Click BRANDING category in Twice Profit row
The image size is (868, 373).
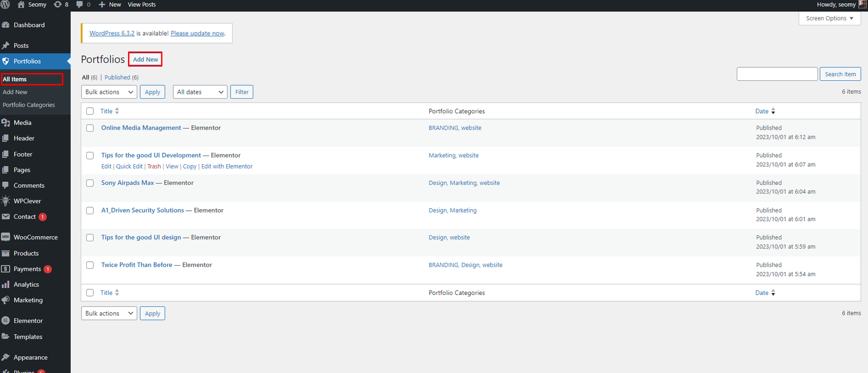pos(443,265)
